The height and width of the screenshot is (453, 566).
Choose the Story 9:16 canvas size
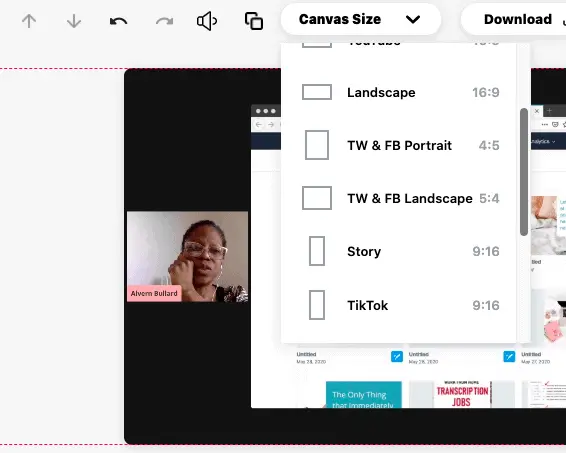point(400,251)
